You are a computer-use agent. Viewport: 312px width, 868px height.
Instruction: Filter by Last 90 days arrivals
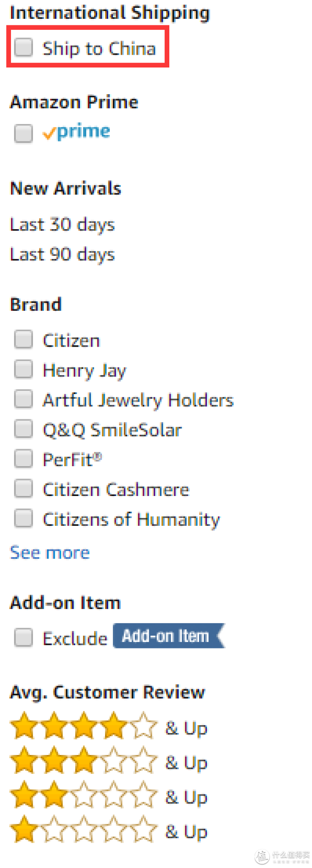62,254
